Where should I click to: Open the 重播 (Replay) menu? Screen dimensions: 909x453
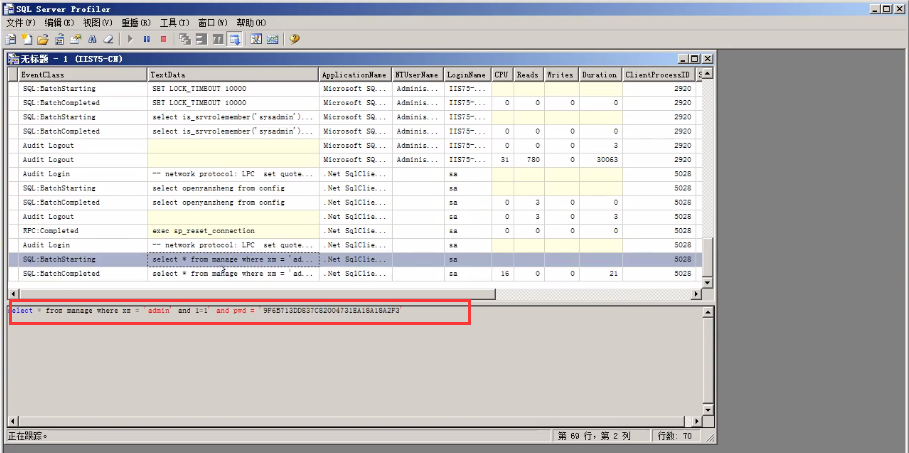(x=135, y=22)
